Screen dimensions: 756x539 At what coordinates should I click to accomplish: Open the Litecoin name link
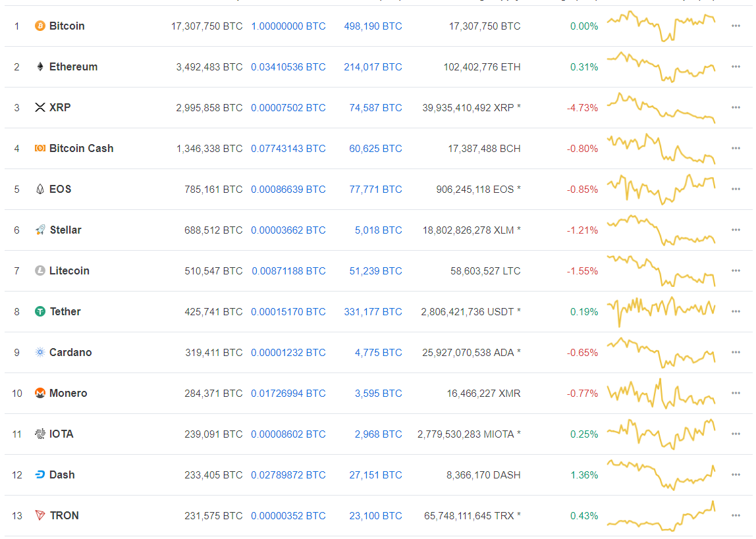[69, 271]
